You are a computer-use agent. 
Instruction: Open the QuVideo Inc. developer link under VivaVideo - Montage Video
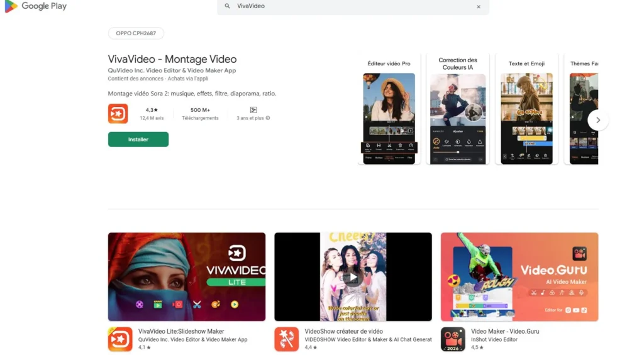pyautogui.click(x=172, y=70)
